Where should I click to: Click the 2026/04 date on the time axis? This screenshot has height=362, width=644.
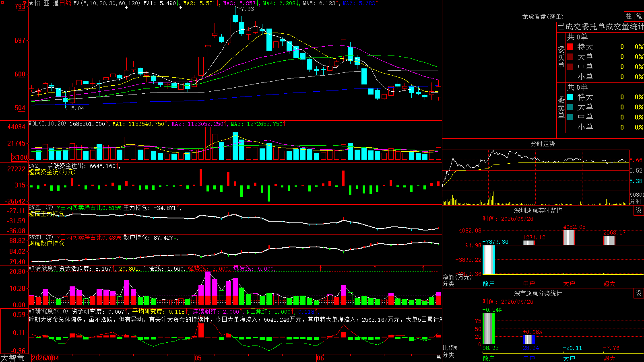[x=45, y=358]
